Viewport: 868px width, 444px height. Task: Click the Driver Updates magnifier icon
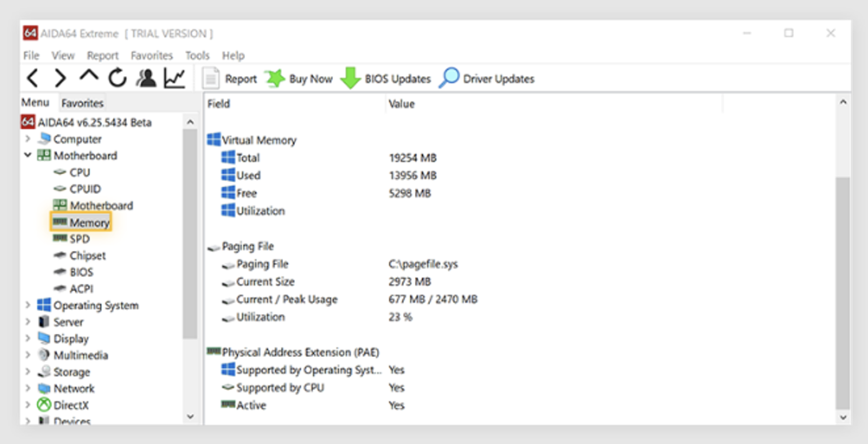pyautogui.click(x=449, y=78)
